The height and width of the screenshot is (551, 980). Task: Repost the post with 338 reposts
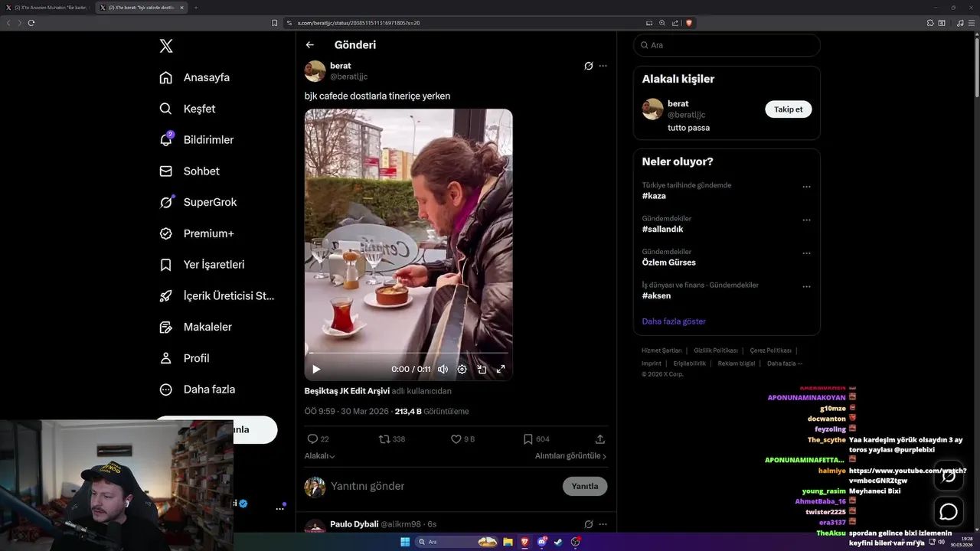point(384,439)
